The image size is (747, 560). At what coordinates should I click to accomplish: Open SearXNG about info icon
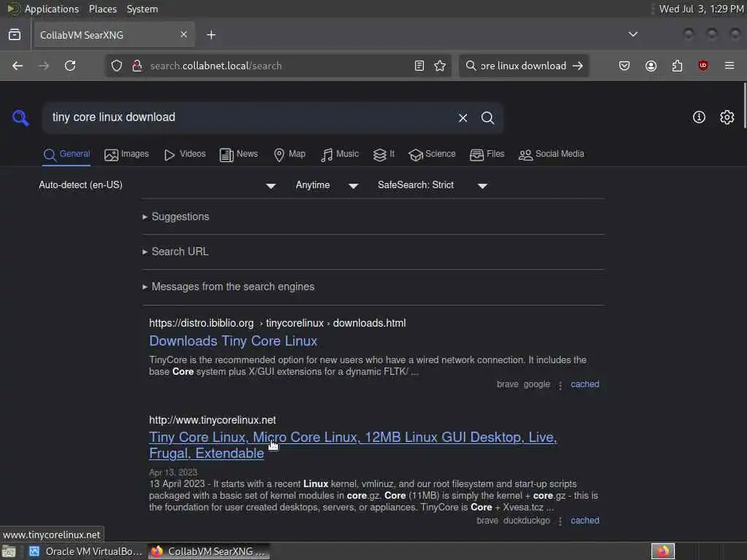pyautogui.click(x=698, y=117)
